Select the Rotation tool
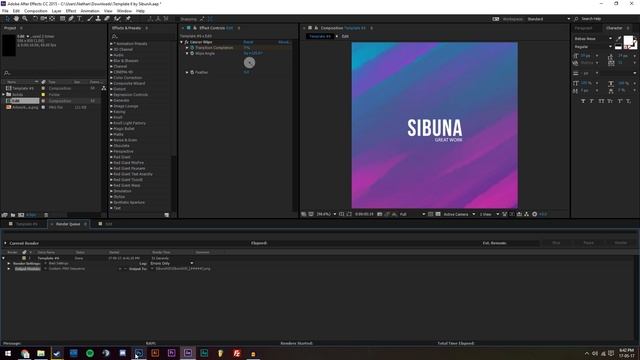 35,19
